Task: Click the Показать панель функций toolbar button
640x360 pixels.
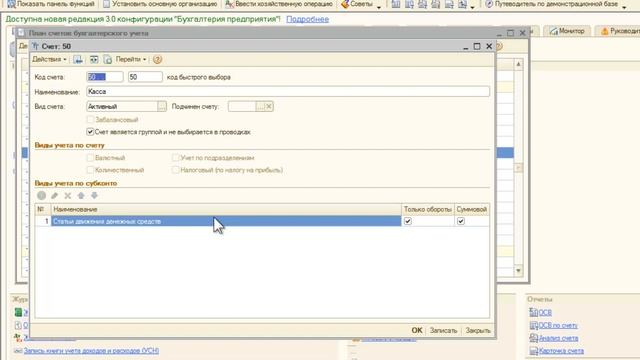Action: pos(51,4)
